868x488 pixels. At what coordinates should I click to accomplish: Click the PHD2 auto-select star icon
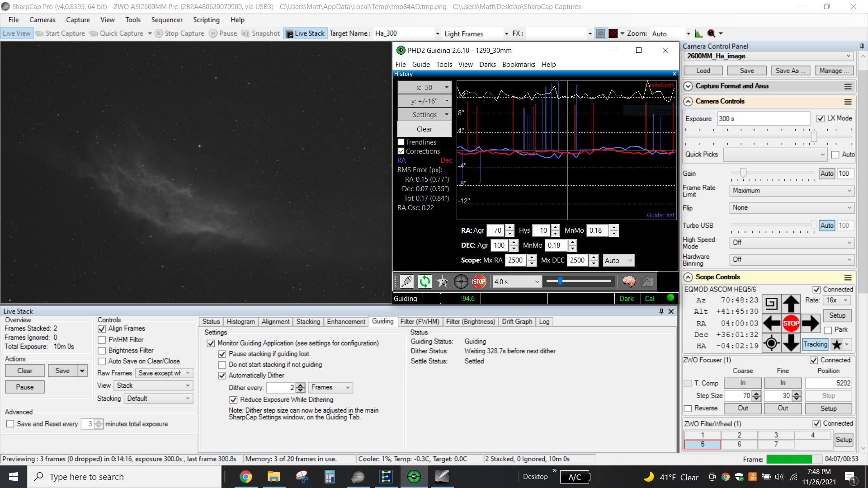(443, 282)
